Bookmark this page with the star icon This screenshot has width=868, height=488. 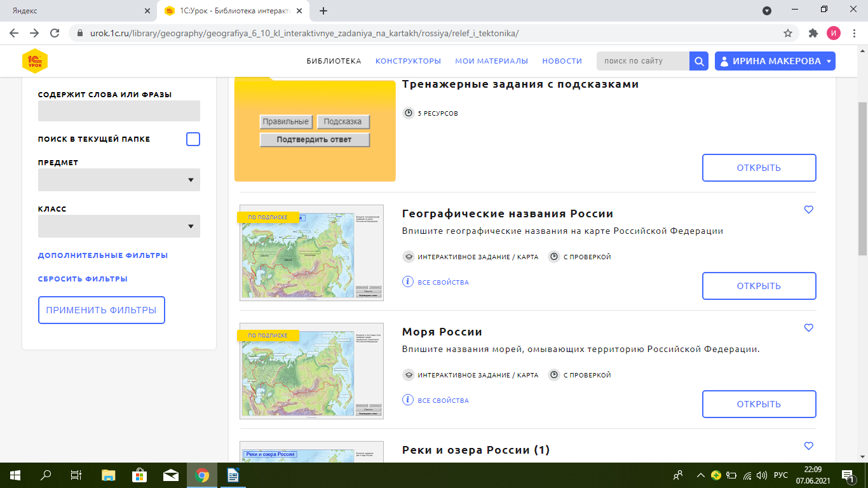(788, 33)
